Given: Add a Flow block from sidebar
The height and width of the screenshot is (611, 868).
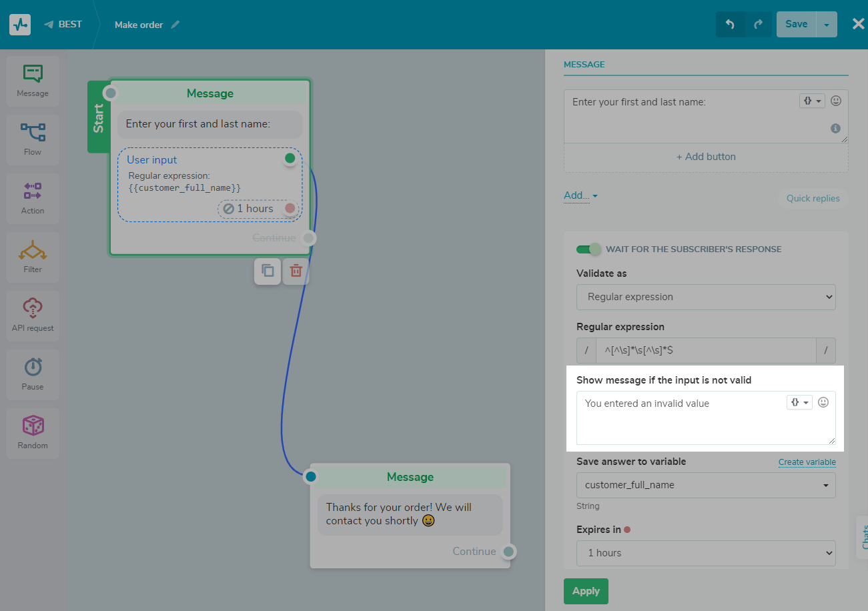Looking at the screenshot, I should pyautogui.click(x=33, y=140).
